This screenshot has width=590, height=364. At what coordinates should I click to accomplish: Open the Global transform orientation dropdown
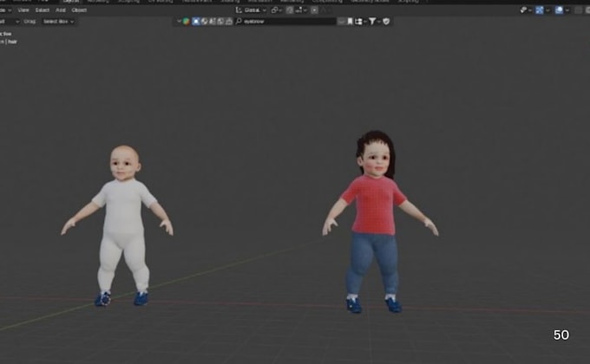coord(251,10)
